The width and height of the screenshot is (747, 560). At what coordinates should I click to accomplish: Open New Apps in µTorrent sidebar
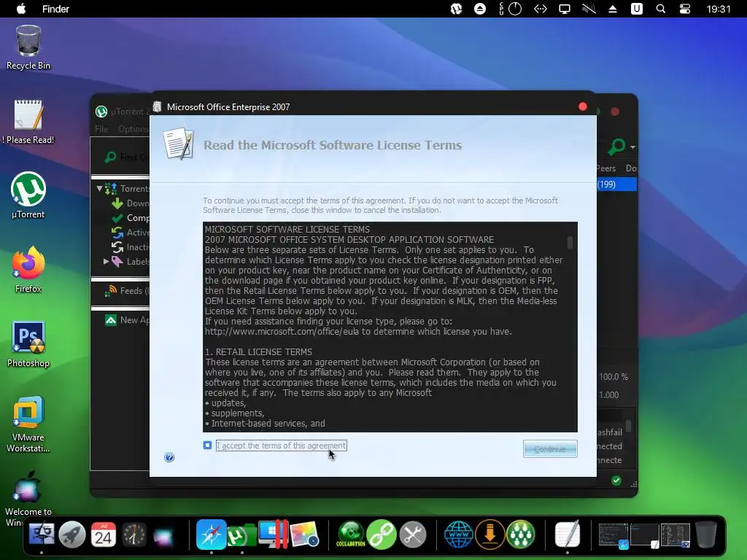(x=128, y=320)
